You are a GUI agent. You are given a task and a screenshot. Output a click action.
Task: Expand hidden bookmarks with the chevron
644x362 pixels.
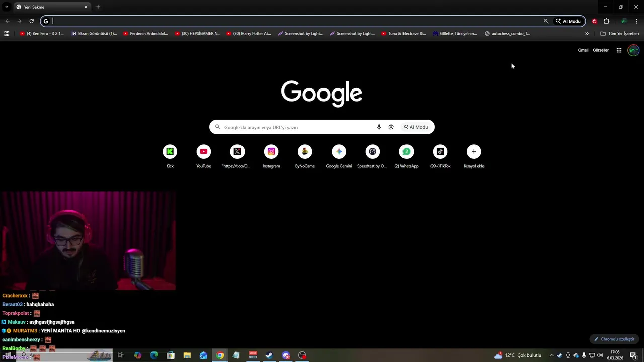pos(587,34)
